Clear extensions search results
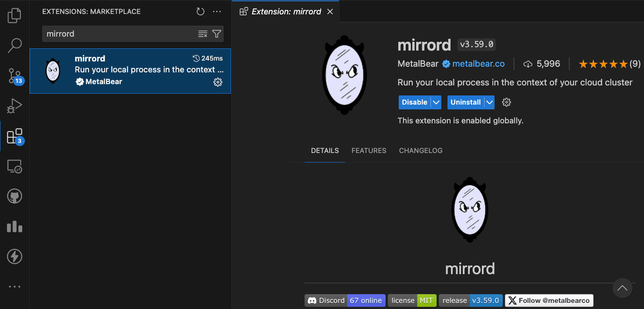Image resolution: width=644 pixels, height=309 pixels. 203,34
